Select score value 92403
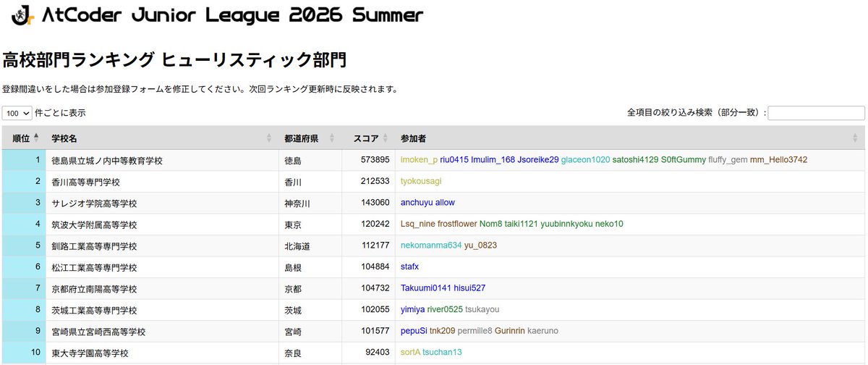 click(x=378, y=353)
